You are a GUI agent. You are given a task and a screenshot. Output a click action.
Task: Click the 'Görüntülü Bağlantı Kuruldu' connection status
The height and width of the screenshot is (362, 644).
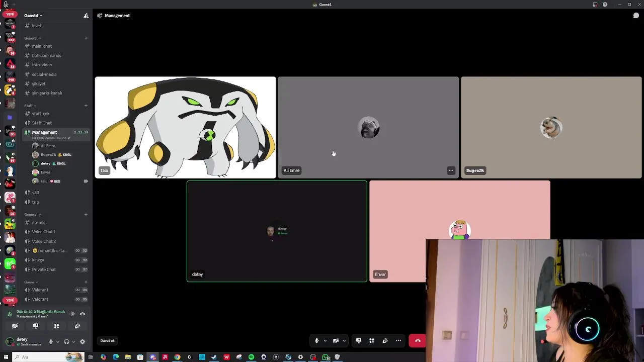click(x=41, y=312)
